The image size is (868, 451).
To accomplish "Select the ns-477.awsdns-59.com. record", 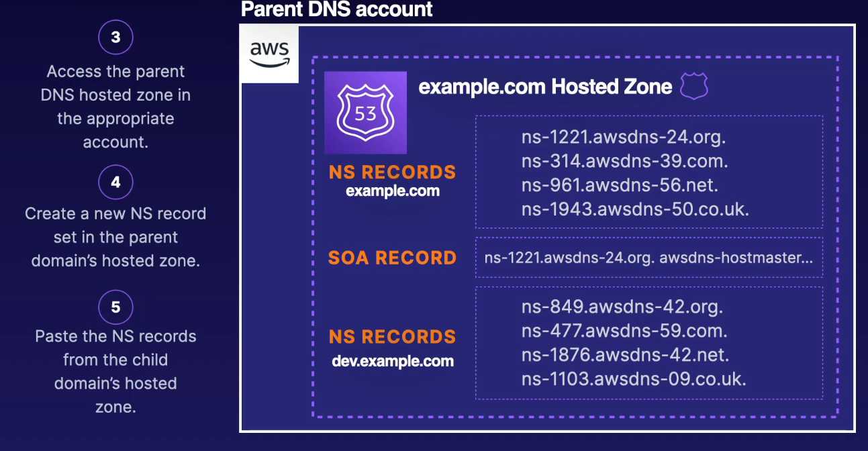I will [x=624, y=331].
